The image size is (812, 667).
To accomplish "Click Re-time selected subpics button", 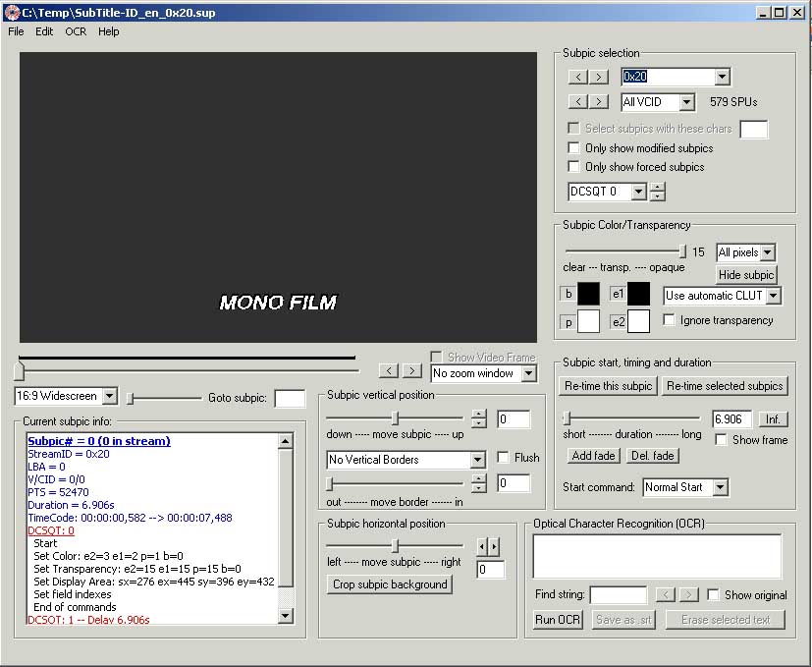I will pos(725,386).
